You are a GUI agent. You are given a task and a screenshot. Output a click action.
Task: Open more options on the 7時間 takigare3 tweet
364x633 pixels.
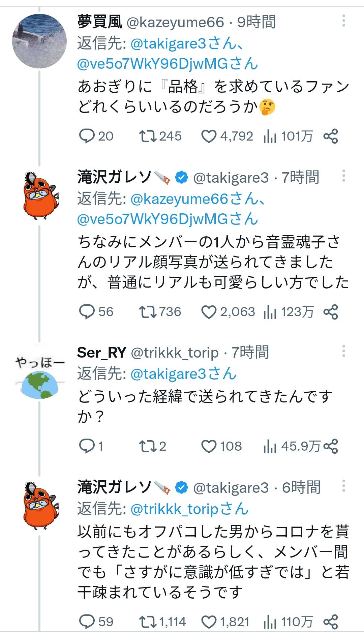343,176
